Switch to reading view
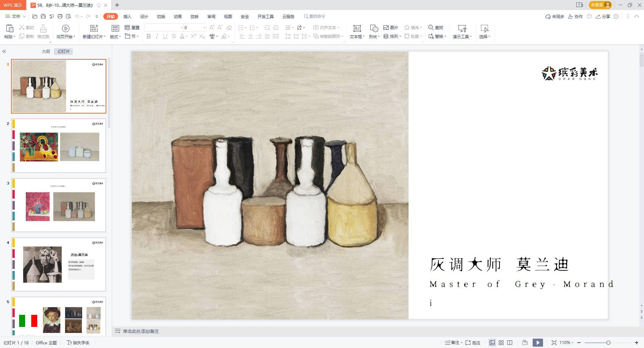This screenshot has width=644, height=348. click(x=510, y=343)
